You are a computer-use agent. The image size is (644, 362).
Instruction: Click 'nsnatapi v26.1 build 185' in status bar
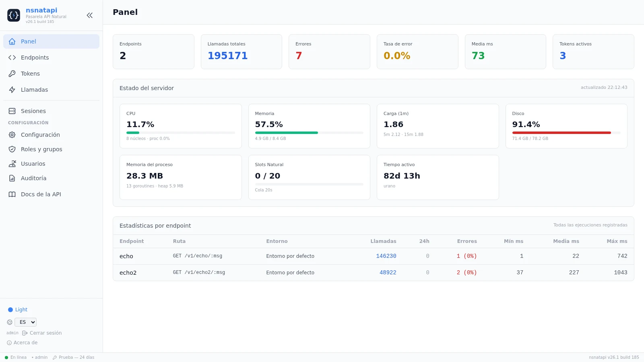tap(614, 357)
